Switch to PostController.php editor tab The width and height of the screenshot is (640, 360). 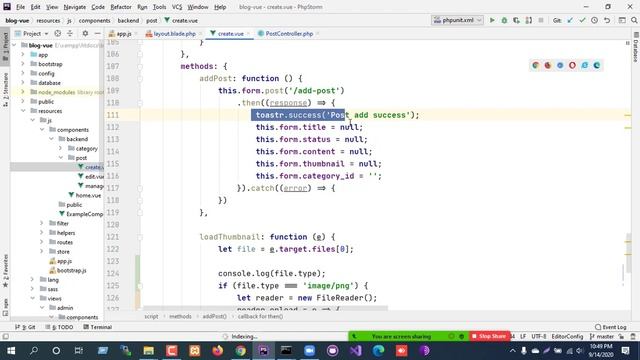(289, 33)
